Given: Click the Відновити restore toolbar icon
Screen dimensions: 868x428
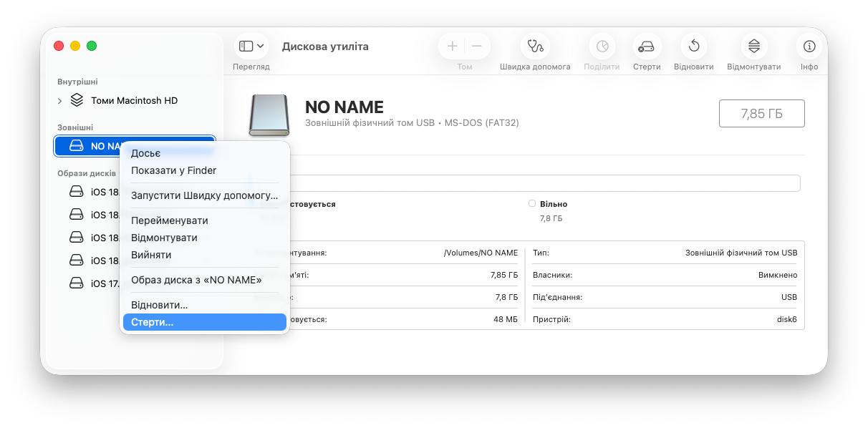Looking at the screenshot, I should (694, 46).
